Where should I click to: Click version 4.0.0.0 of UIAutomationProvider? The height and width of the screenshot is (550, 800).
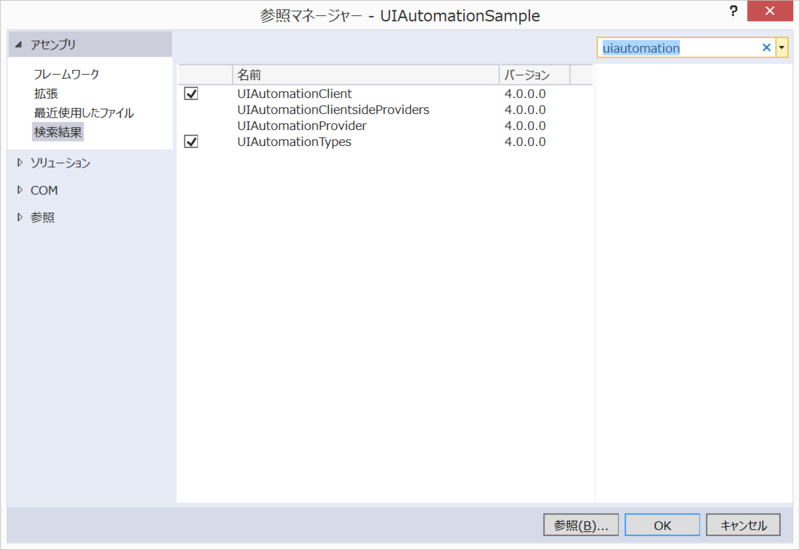tap(525, 126)
